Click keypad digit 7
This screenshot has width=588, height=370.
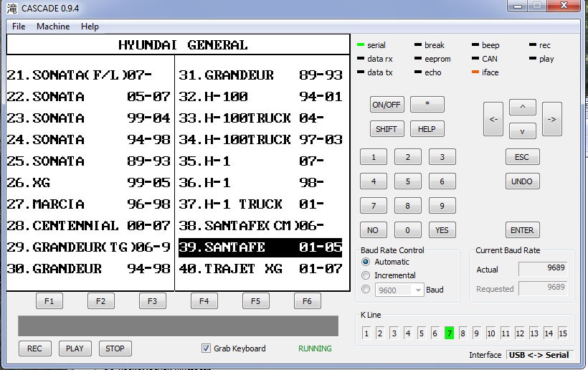tap(373, 206)
